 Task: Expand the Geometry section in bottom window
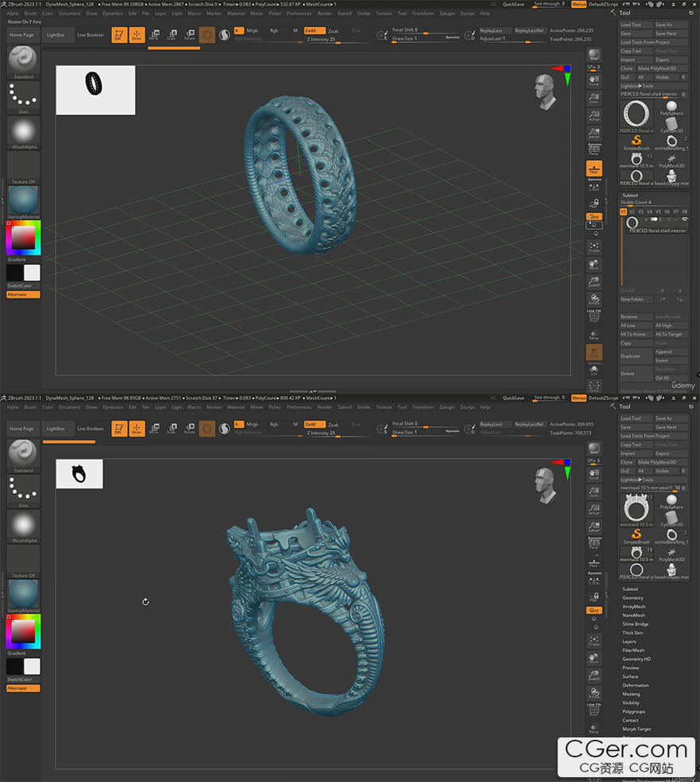(x=632, y=598)
